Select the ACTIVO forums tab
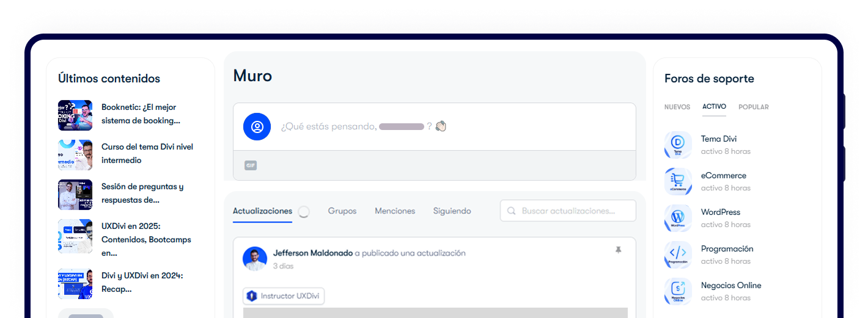This screenshot has width=868, height=318. click(x=714, y=107)
